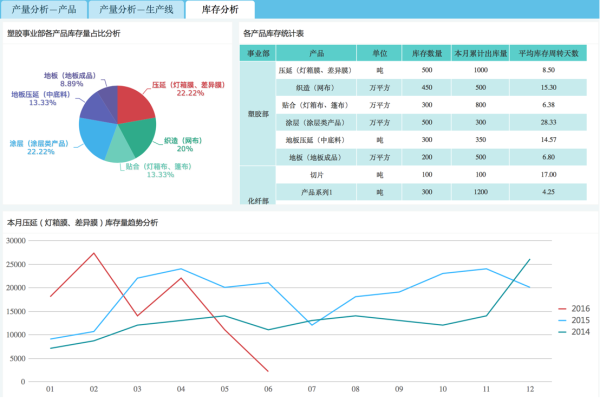Click the 1200 outbound quantity cell
This screenshot has width=600, height=402.
point(481,192)
